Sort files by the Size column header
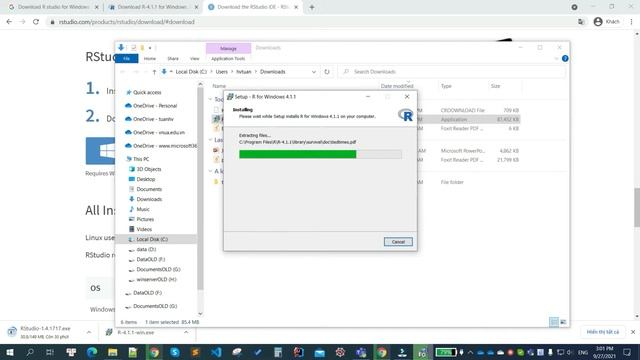640x360 pixels. coord(496,86)
